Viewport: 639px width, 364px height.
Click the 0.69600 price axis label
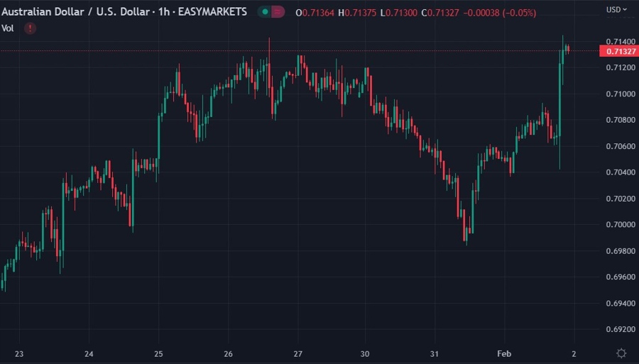click(x=621, y=277)
